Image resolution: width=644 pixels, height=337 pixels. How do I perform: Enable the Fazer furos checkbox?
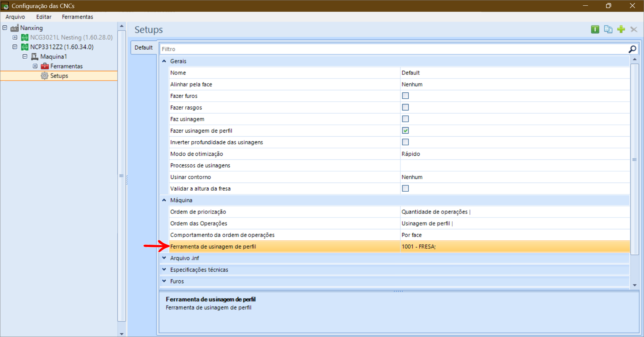click(x=405, y=96)
